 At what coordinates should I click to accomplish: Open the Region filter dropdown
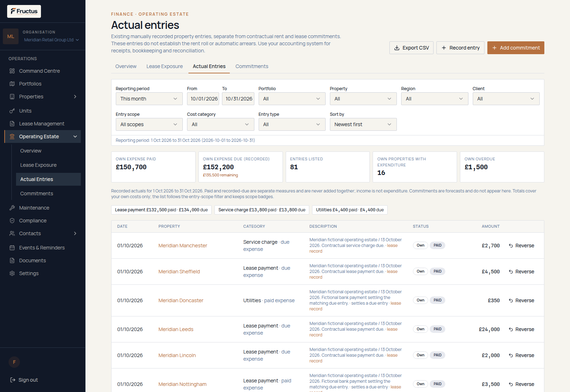click(x=435, y=99)
